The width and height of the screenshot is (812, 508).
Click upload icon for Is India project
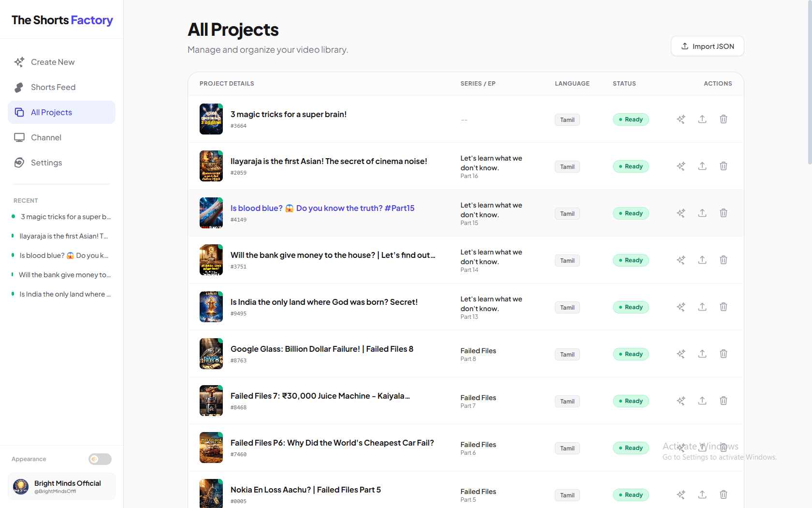702,307
